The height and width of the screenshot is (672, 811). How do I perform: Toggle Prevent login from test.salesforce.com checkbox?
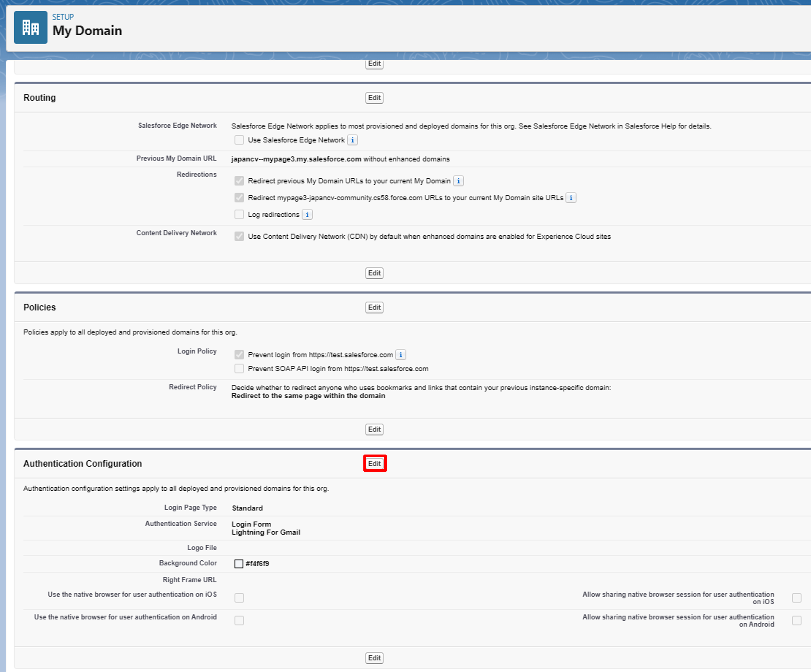239,354
